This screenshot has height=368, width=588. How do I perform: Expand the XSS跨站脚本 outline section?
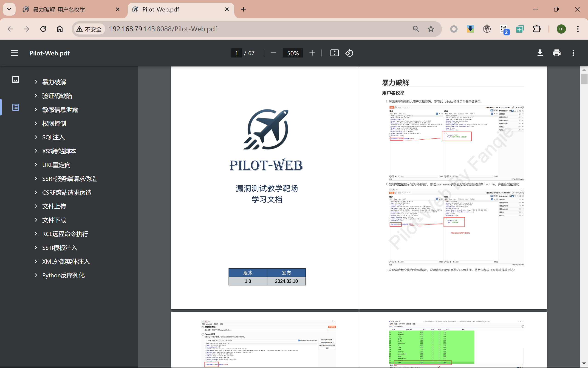pos(36,151)
